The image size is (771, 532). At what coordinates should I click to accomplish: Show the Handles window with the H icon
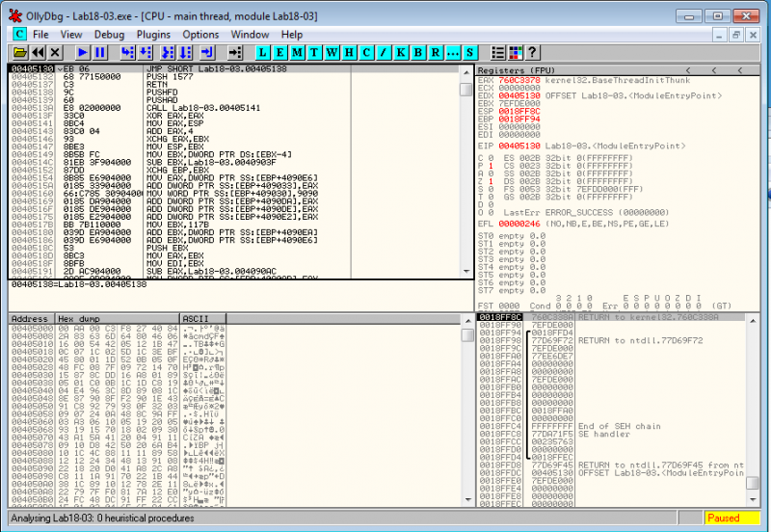point(349,53)
